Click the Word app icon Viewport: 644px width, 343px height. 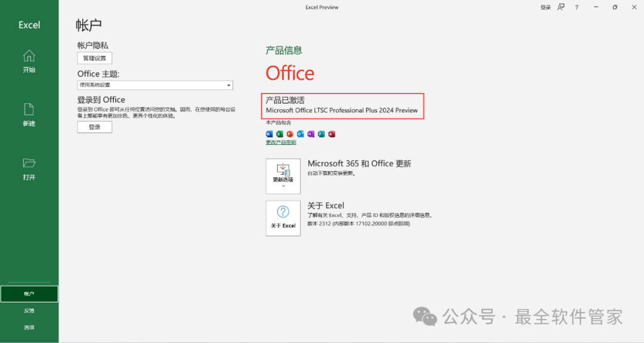click(269, 134)
